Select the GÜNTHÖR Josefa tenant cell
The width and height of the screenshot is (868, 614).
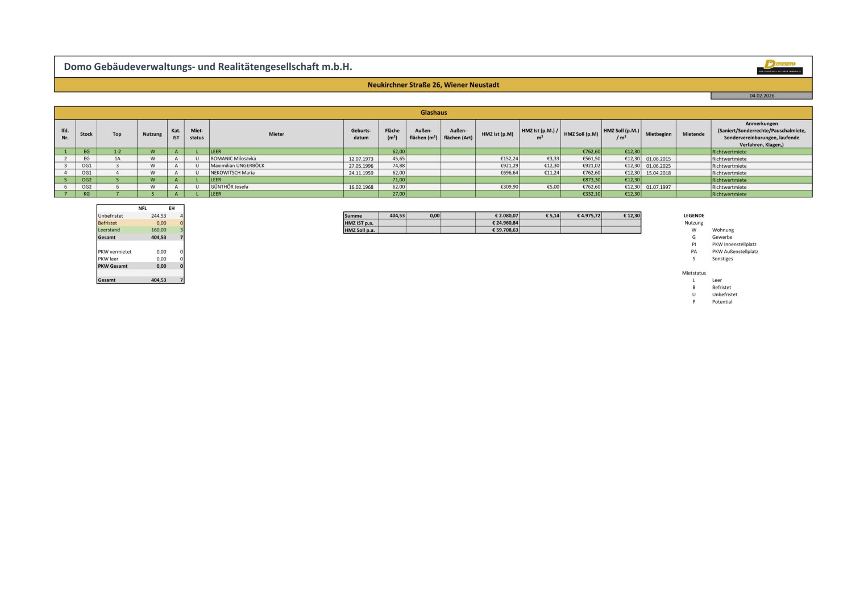tap(229, 186)
